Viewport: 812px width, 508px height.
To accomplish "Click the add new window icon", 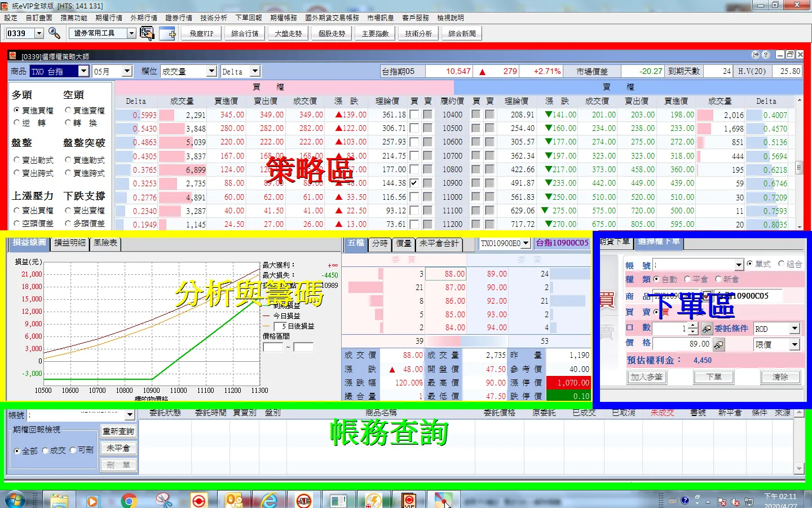I will click(168, 33).
